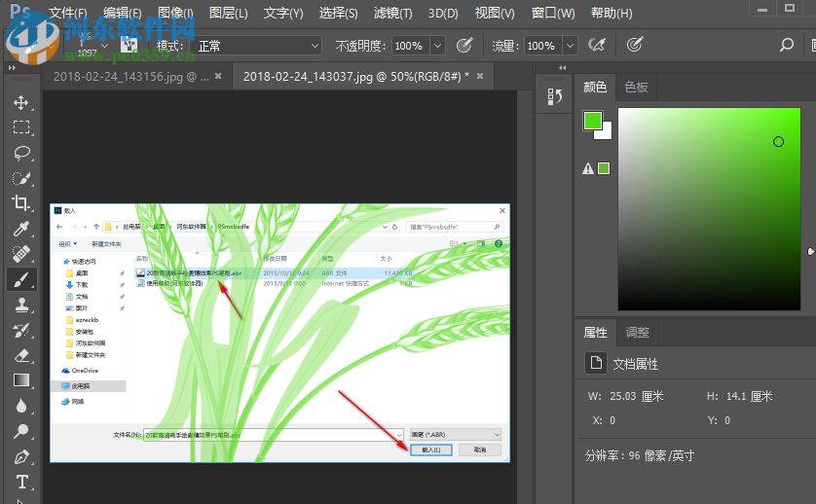816x504 pixels.
Task: Select the History Brush tool
Action: pos(20,330)
